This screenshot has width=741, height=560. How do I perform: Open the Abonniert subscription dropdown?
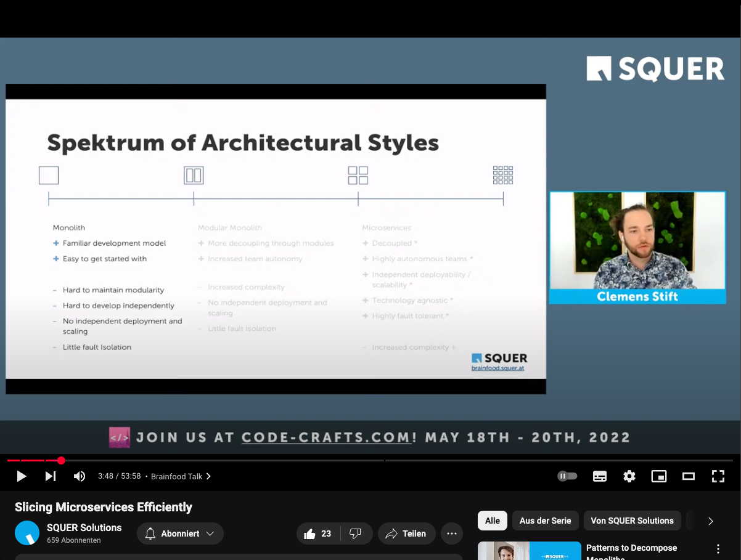point(180,534)
